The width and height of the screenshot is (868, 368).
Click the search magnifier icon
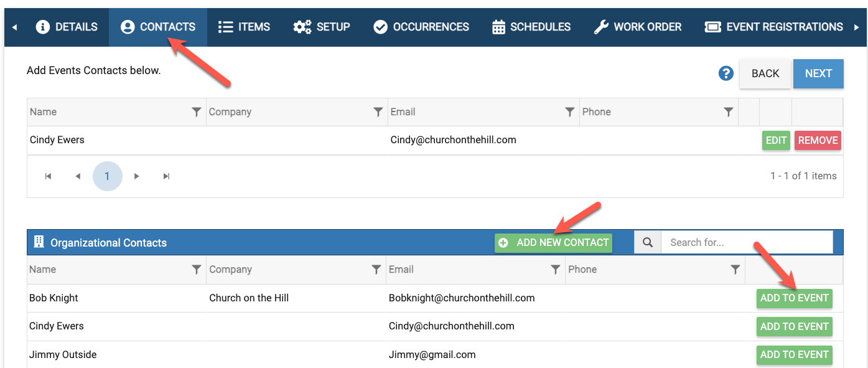tap(648, 243)
